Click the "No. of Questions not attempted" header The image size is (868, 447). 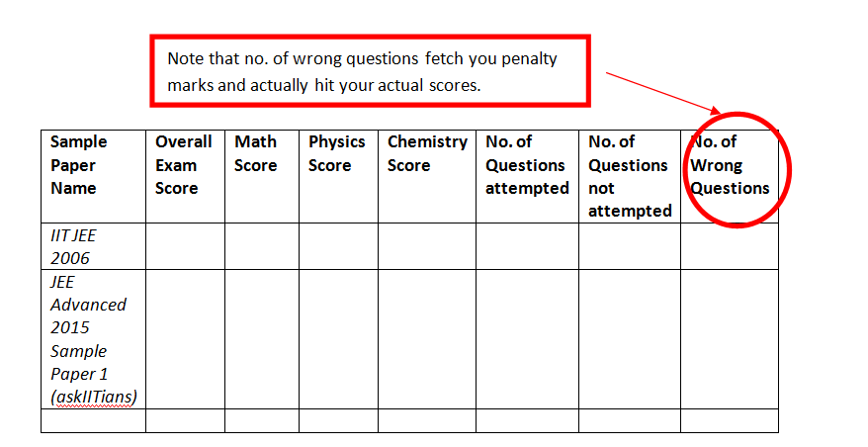629,176
